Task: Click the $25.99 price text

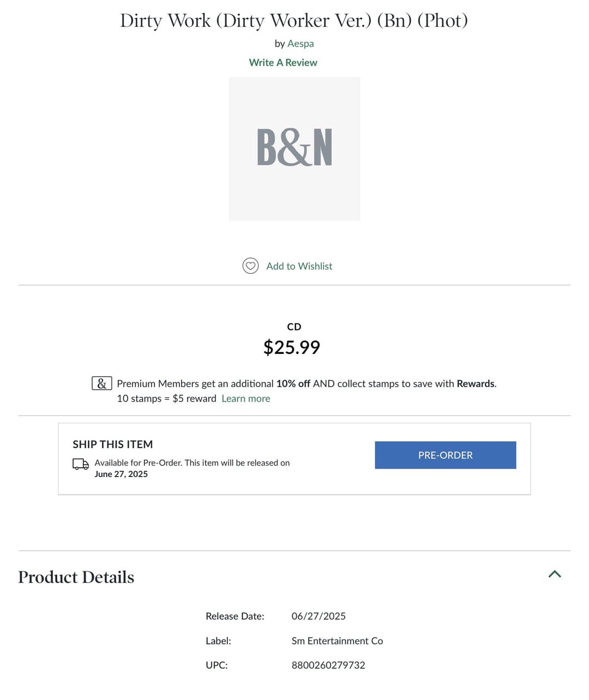Action: coord(292,347)
